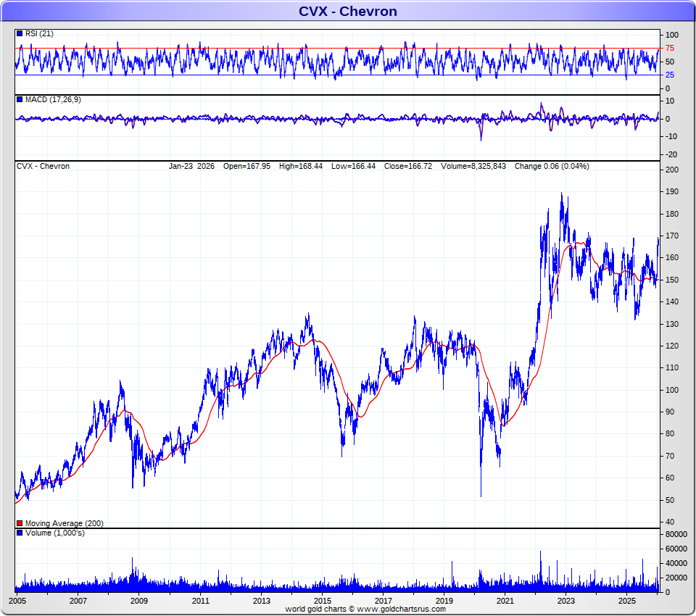Click the 'CVX - Chevron' price panel label

point(43,167)
